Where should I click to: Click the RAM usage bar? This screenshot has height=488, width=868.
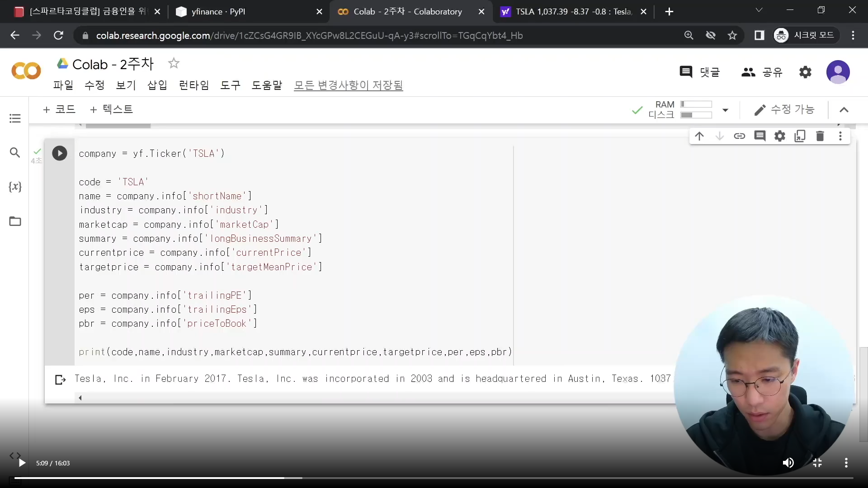point(696,104)
